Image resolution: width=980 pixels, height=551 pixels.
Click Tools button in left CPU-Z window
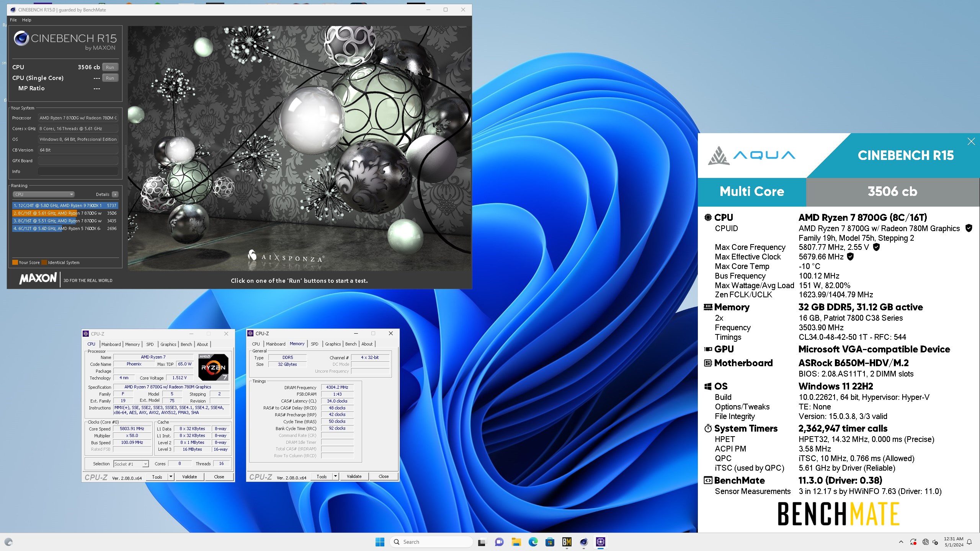click(157, 477)
